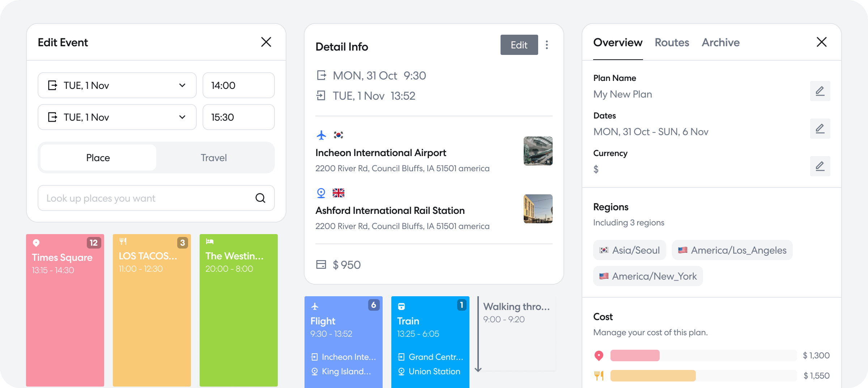Click the 15:30 end time field
The width and height of the screenshot is (868, 388).
[x=239, y=117]
